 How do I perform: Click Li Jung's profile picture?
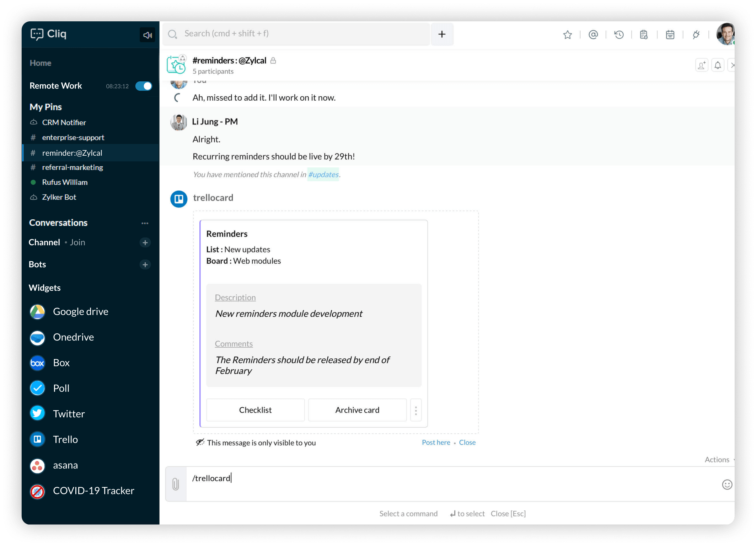(178, 122)
